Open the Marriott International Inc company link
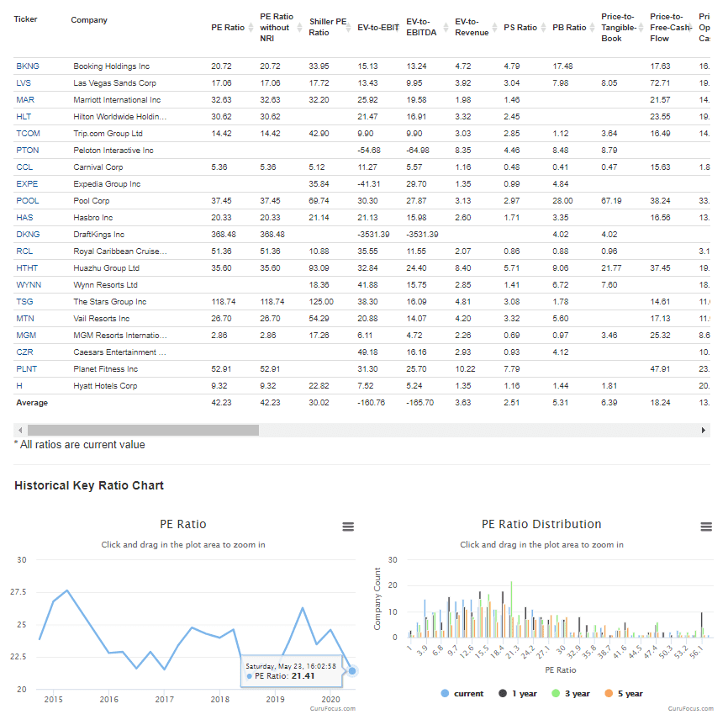 click(x=117, y=99)
